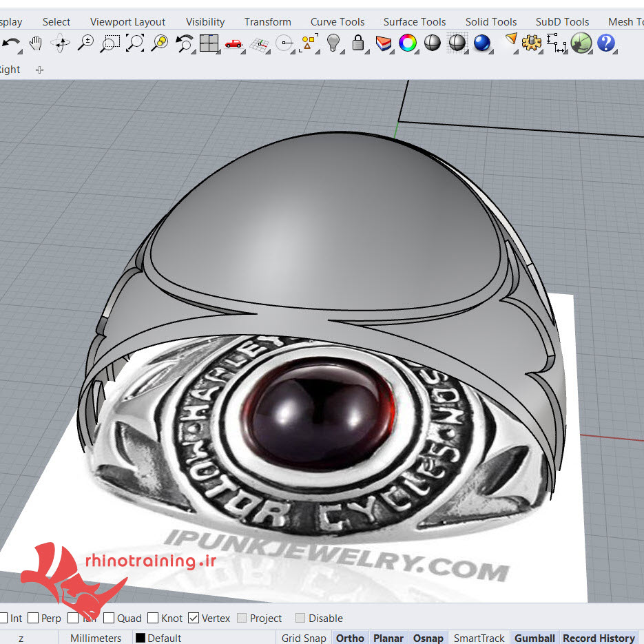
Task: Click the blue Help question mark icon
Action: tap(605, 43)
